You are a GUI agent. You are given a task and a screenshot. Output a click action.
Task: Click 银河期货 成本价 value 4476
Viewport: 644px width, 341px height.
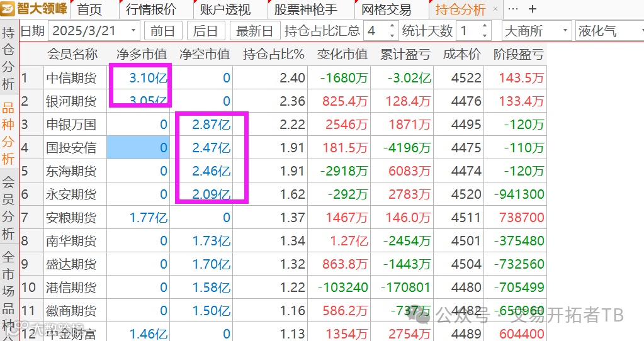(466, 101)
